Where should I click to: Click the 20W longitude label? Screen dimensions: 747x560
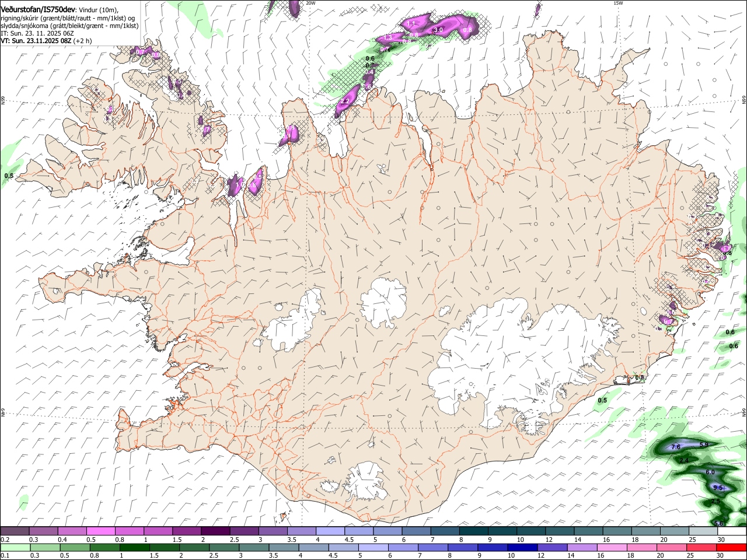pyautogui.click(x=310, y=3)
